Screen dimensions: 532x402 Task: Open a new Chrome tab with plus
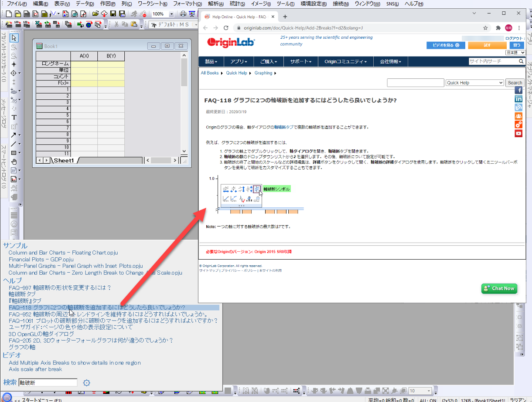click(x=285, y=17)
